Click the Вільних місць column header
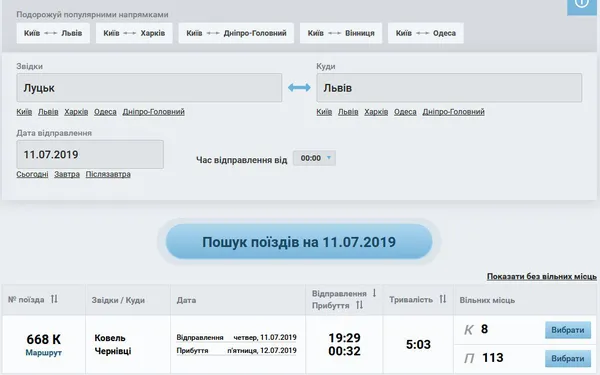Viewport: 600px width, 375px height. (487, 300)
